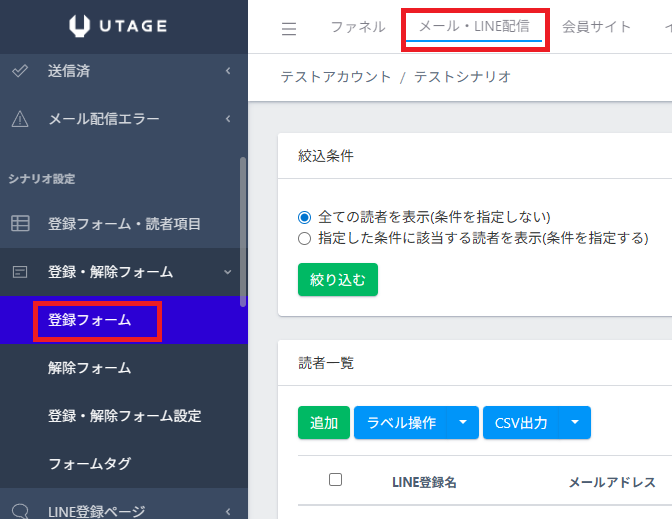Collapse the 登録・解除フォーム submenu chevron
This screenshot has width=672, height=519.
(x=228, y=272)
